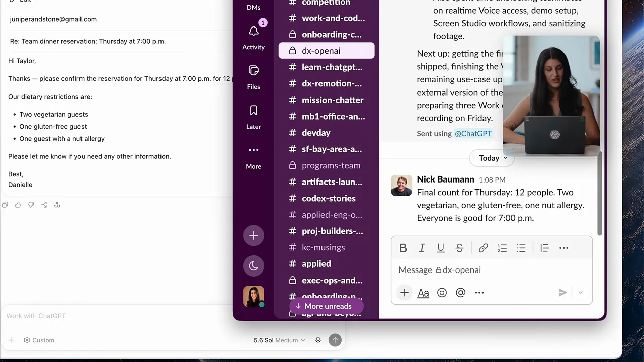This screenshot has height=362, width=644.
Task: Open the proj-builders-... channel
Action: (x=327, y=231)
